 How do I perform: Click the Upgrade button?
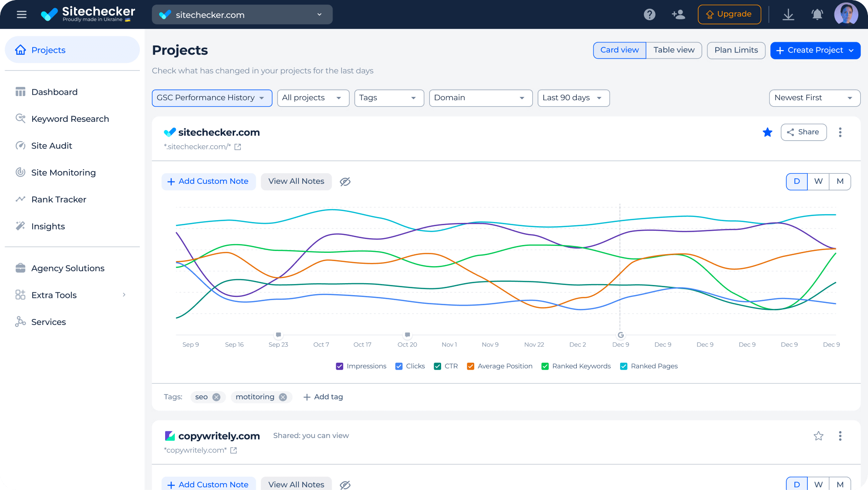click(729, 14)
